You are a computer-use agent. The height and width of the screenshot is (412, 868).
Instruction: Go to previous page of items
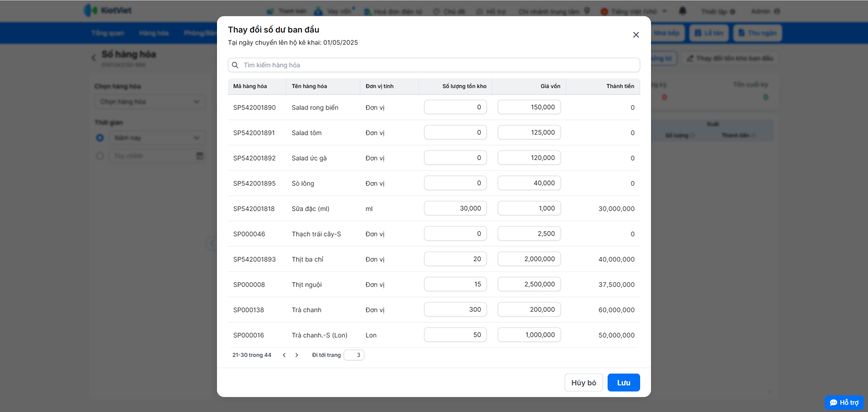pos(284,355)
